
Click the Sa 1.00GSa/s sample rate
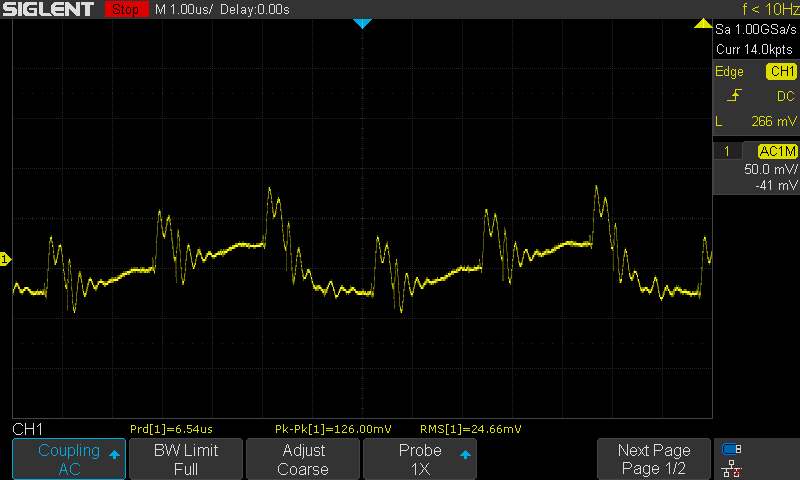click(x=756, y=30)
